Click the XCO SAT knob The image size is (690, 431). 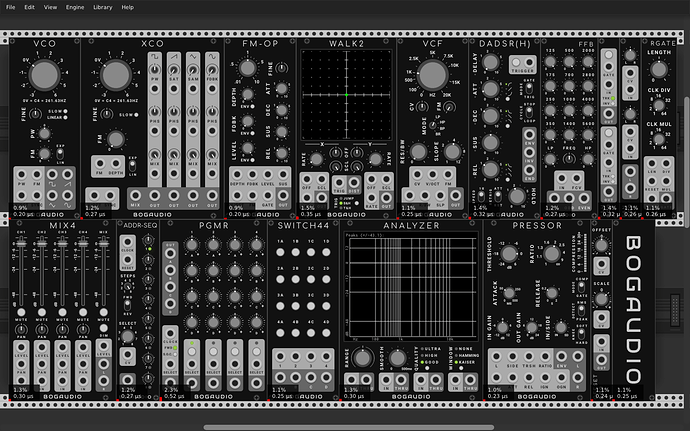pos(174,70)
